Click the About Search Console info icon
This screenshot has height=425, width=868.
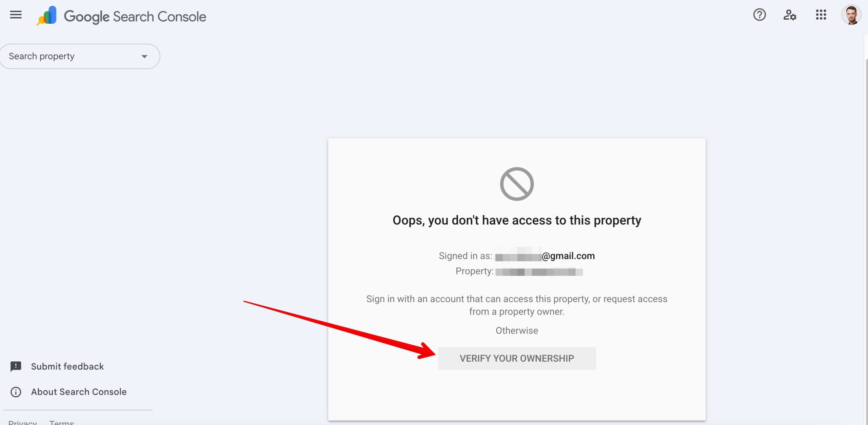(x=16, y=392)
